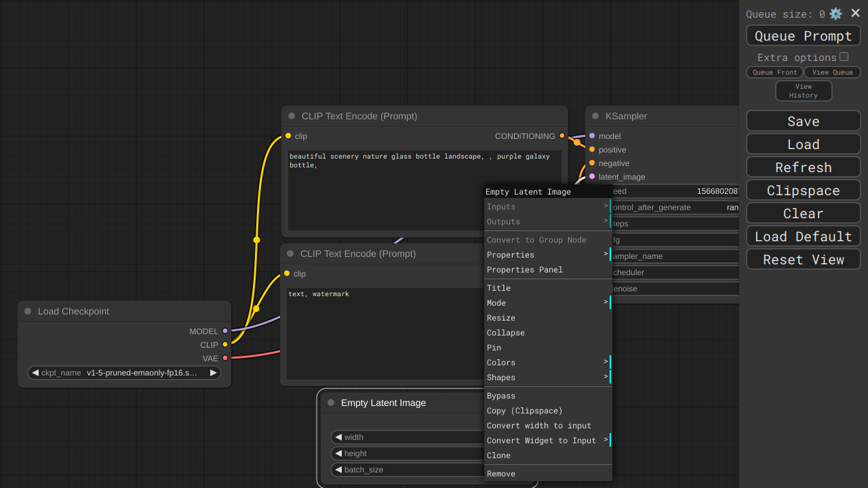Select Bypass from the context menu
This screenshot has width=868, height=488.
[501, 396]
